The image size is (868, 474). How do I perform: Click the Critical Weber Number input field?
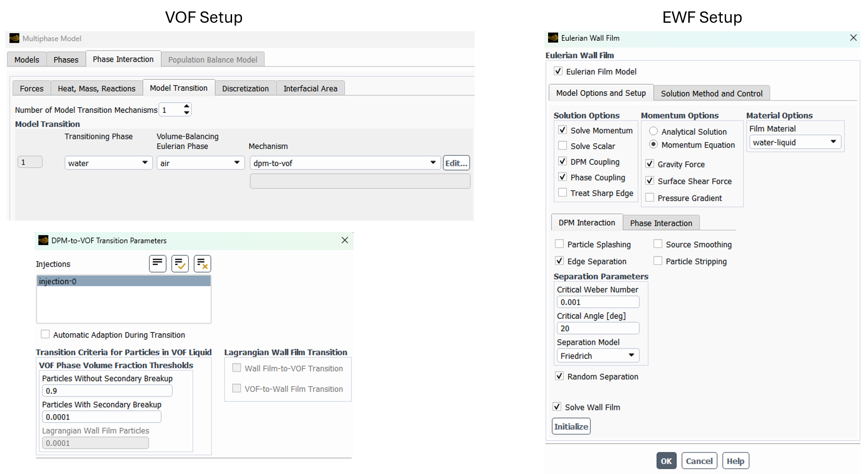[597, 302]
